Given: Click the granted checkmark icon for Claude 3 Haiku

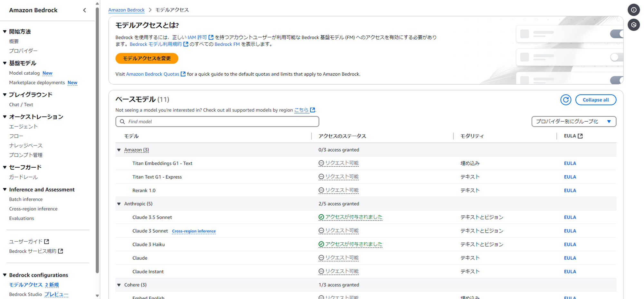Looking at the screenshot, I should point(321,244).
